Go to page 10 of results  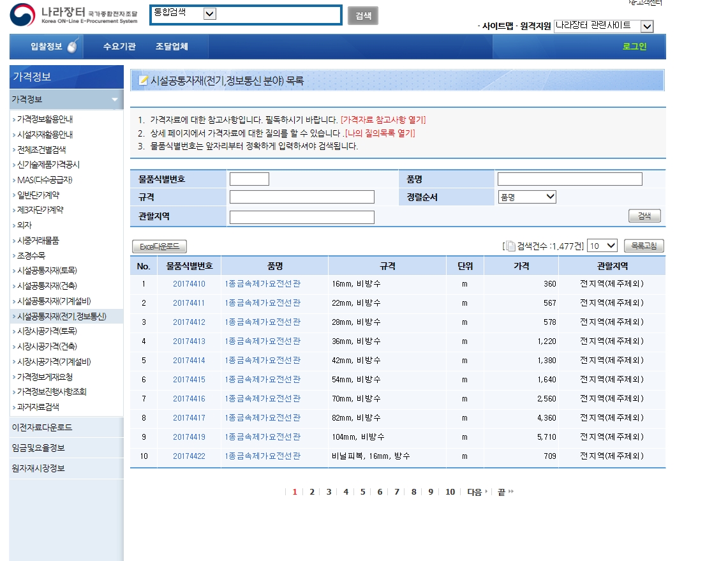click(x=450, y=492)
